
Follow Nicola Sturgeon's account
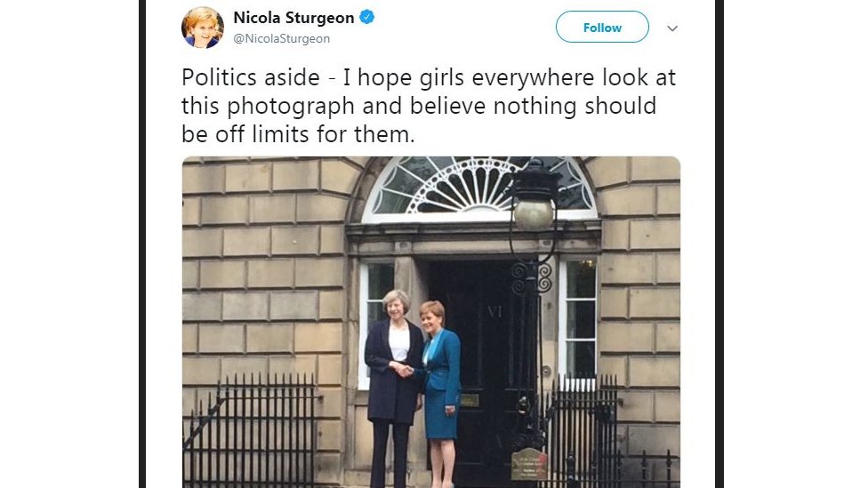point(602,27)
